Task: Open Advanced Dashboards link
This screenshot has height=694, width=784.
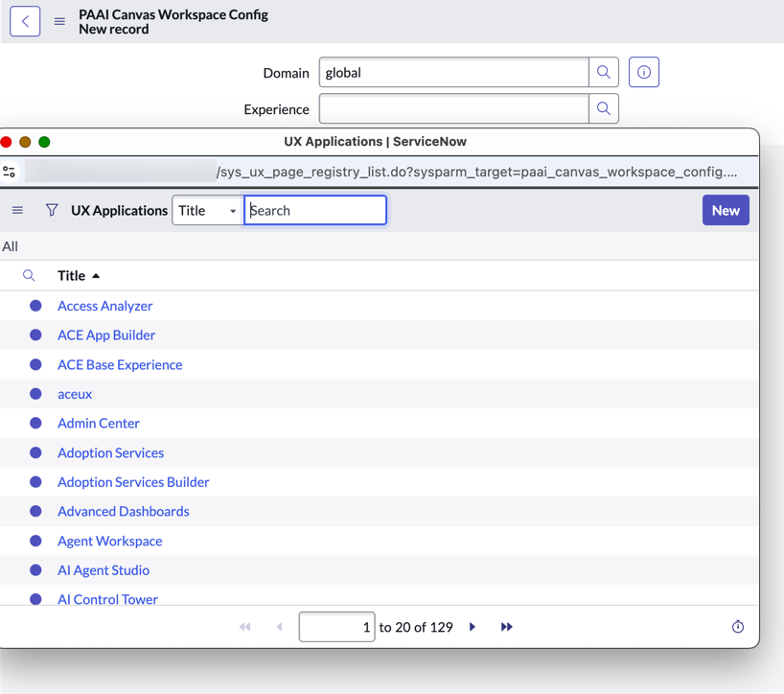Action: click(124, 511)
